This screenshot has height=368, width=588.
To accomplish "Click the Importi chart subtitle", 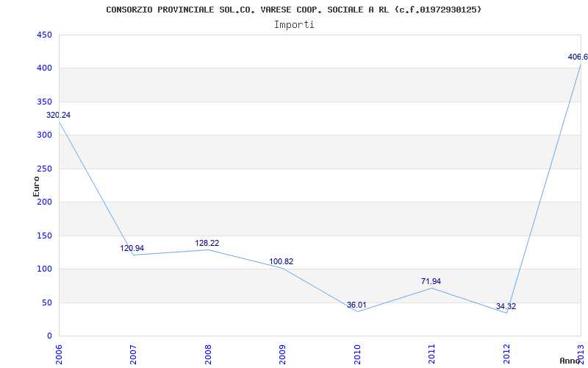I will 294,25.
